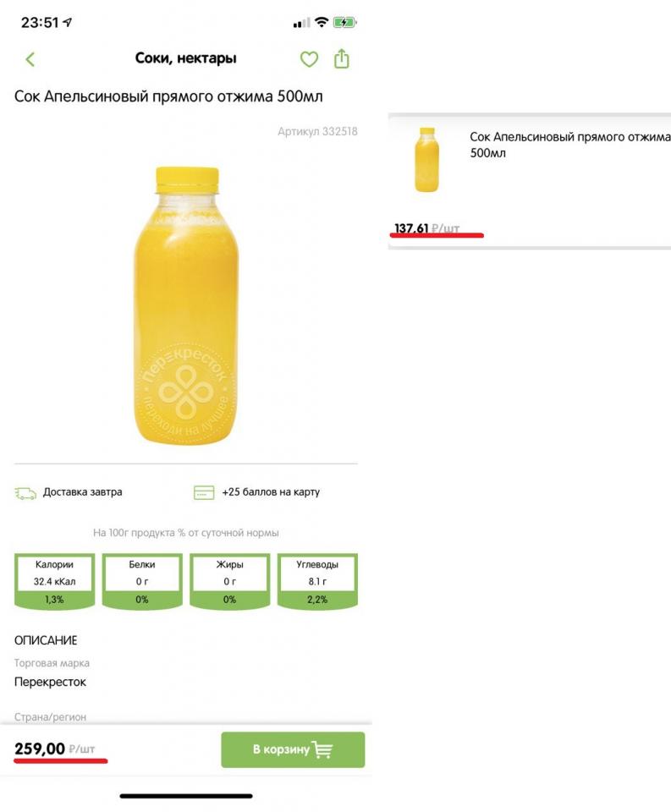Tap the cellular signal bars icon

click(301, 23)
